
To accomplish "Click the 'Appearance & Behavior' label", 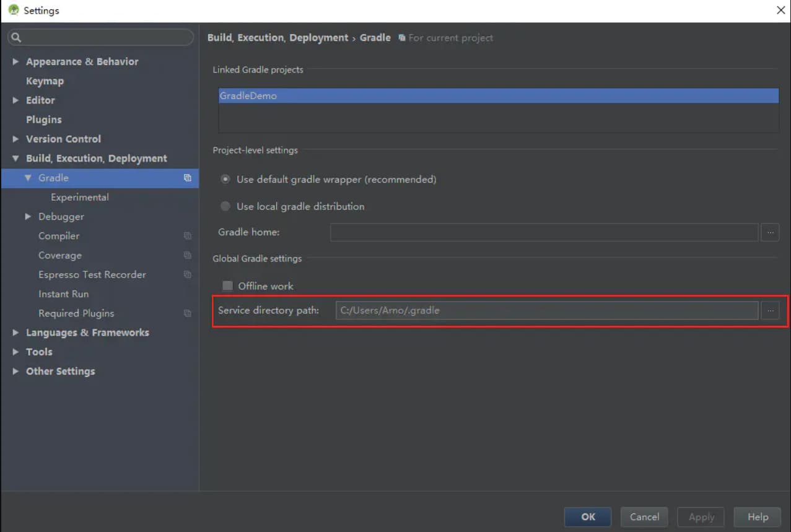I will (x=82, y=61).
